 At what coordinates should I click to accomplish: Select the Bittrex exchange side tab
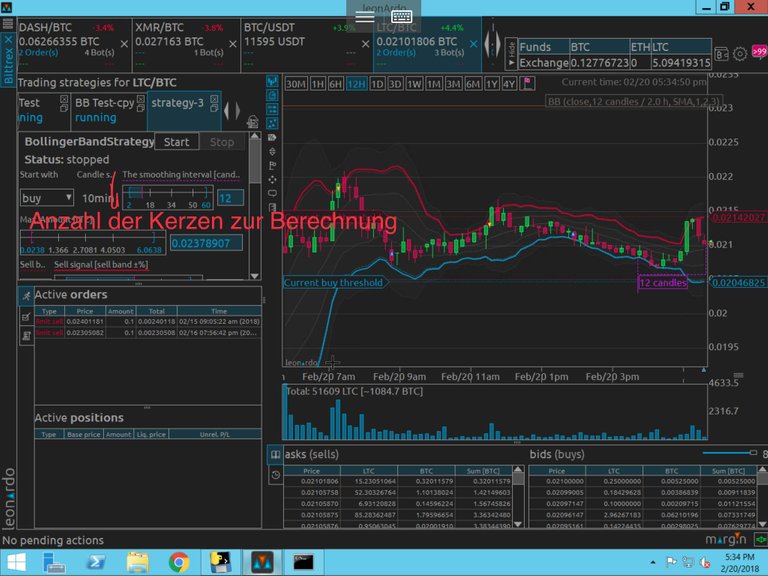[8, 59]
